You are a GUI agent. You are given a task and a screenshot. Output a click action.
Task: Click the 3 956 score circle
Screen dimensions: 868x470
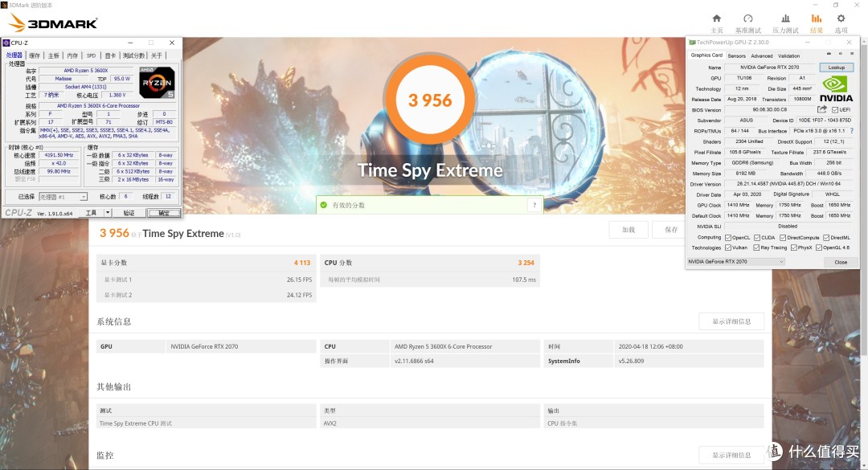pos(429,100)
